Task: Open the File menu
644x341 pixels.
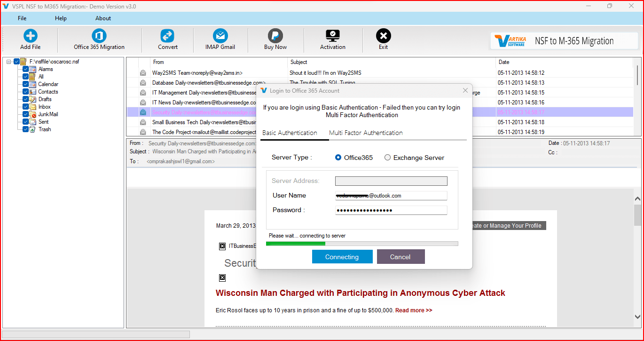Action: [x=22, y=18]
